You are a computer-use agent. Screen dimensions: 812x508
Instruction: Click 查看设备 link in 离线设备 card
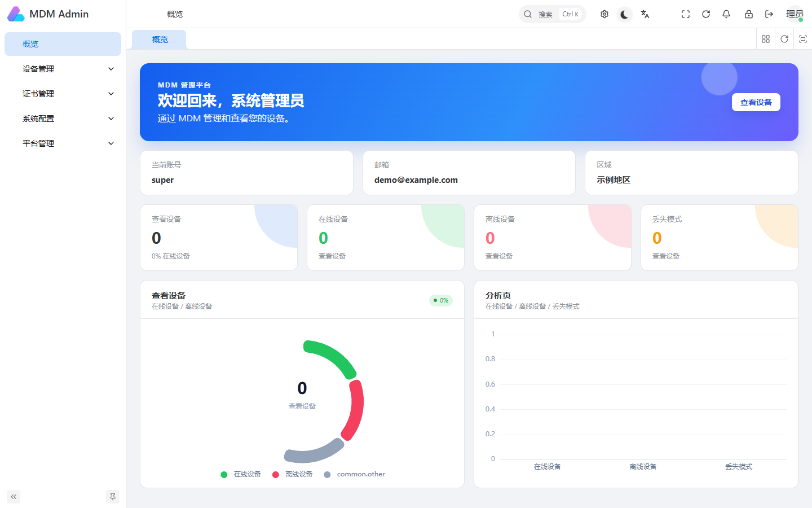[499, 256]
